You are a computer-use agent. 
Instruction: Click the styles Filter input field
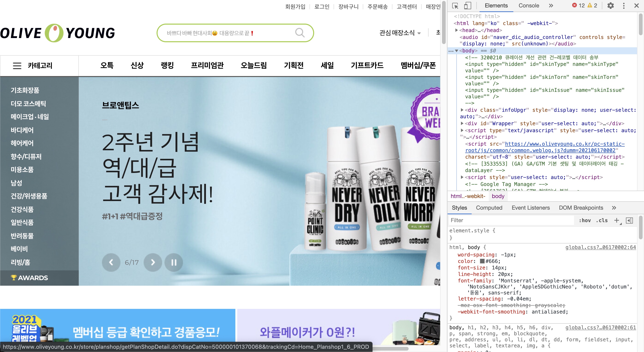tap(510, 220)
